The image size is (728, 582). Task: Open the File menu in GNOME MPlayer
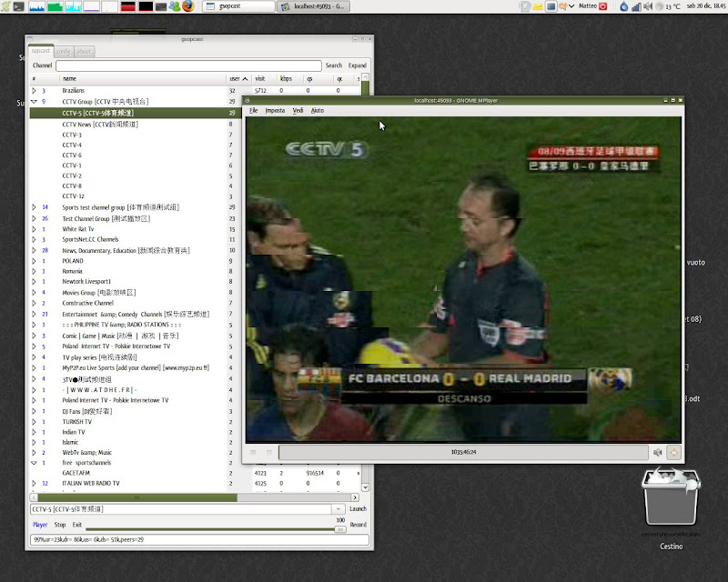tap(254, 110)
